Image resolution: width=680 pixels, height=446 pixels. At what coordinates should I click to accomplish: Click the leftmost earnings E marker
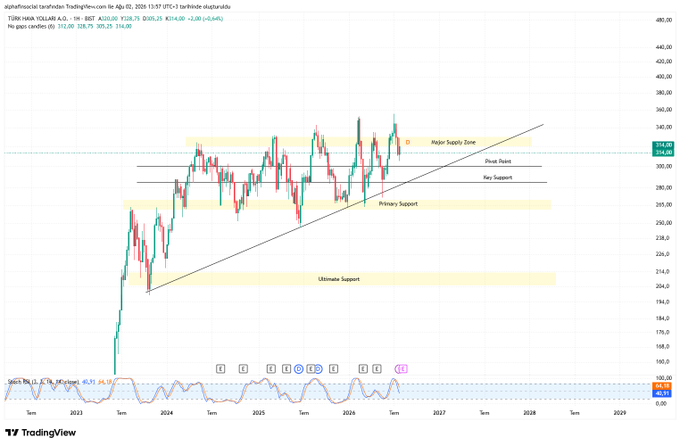tap(220, 369)
